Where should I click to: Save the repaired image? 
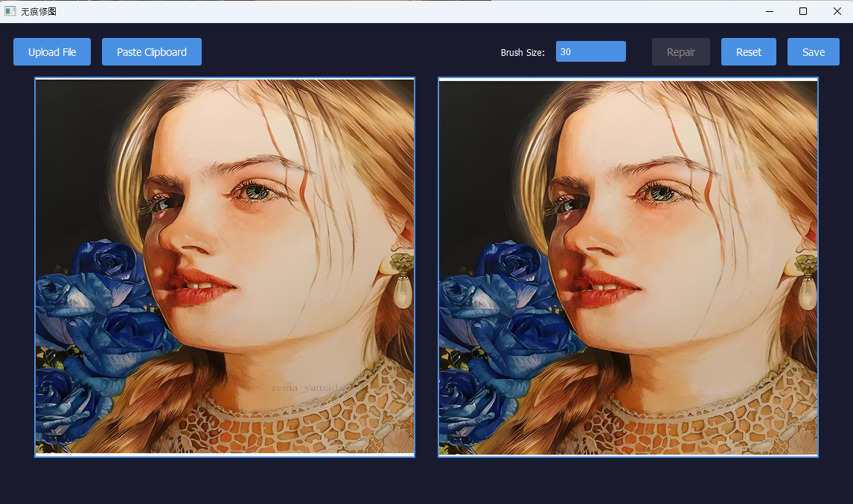coord(814,51)
